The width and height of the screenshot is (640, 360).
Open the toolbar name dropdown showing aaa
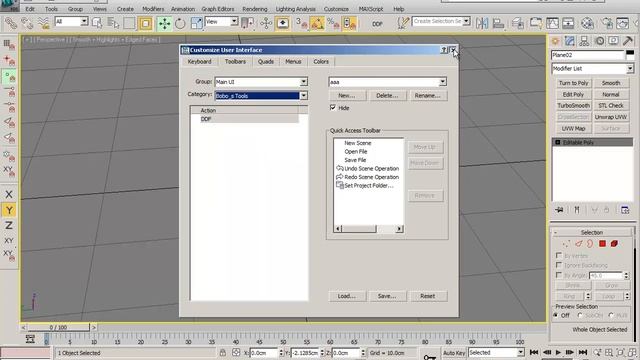[442, 82]
